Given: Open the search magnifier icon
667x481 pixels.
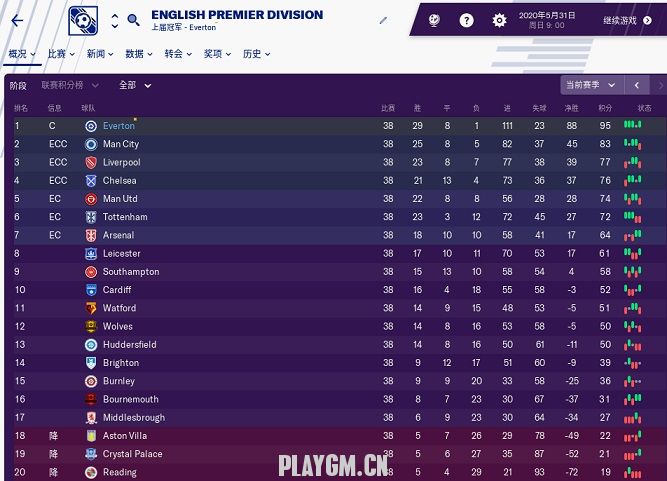Looking at the screenshot, I should (x=132, y=20).
